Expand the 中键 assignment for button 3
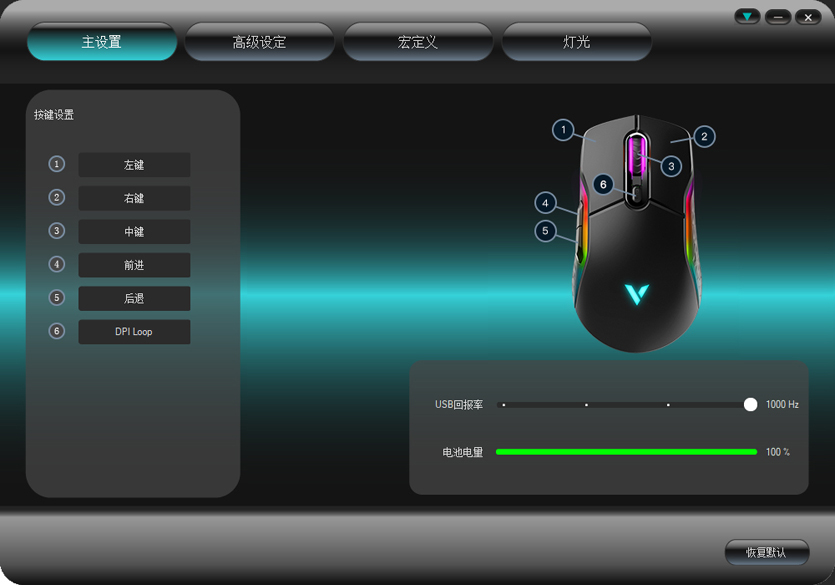The image size is (835, 585). [134, 231]
